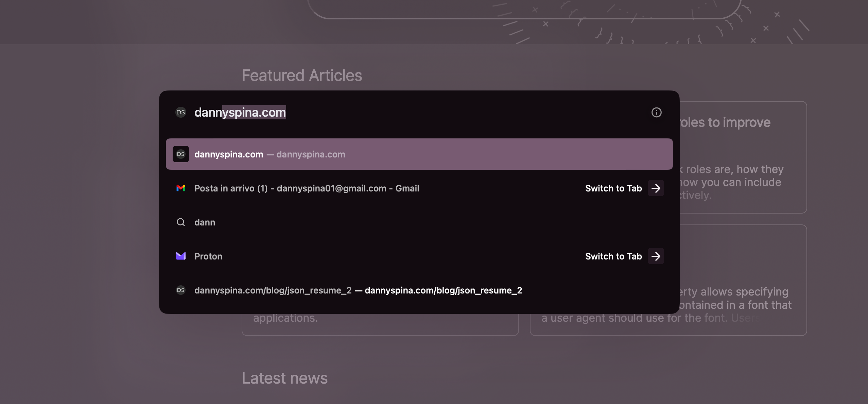
Task: Click the DS icon in the highlighted suggestion
Action: (x=181, y=154)
